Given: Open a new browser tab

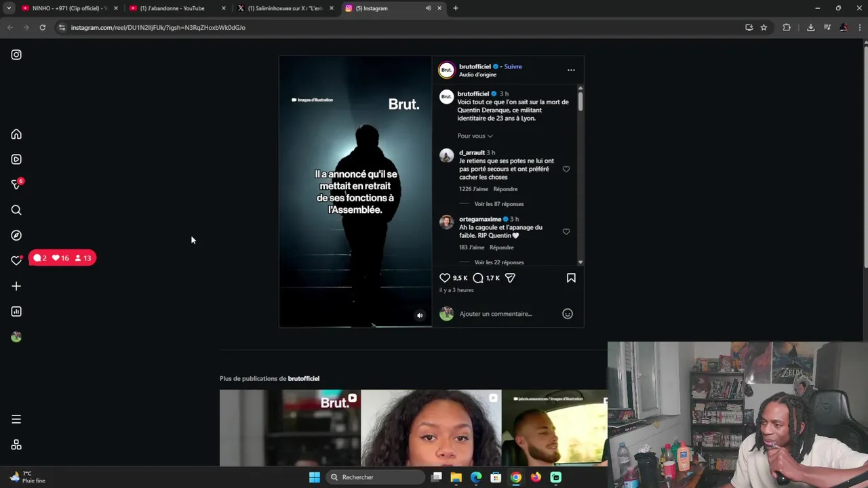Looking at the screenshot, I should (x=456, y=8).
